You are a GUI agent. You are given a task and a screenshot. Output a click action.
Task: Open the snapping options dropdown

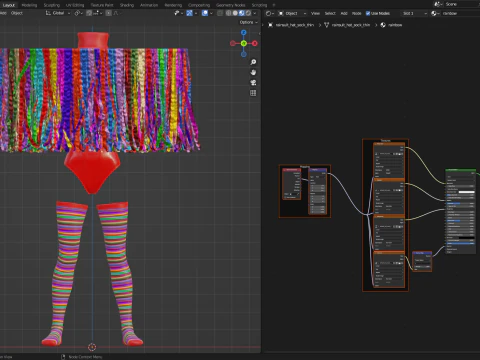[x=98, y=13]
